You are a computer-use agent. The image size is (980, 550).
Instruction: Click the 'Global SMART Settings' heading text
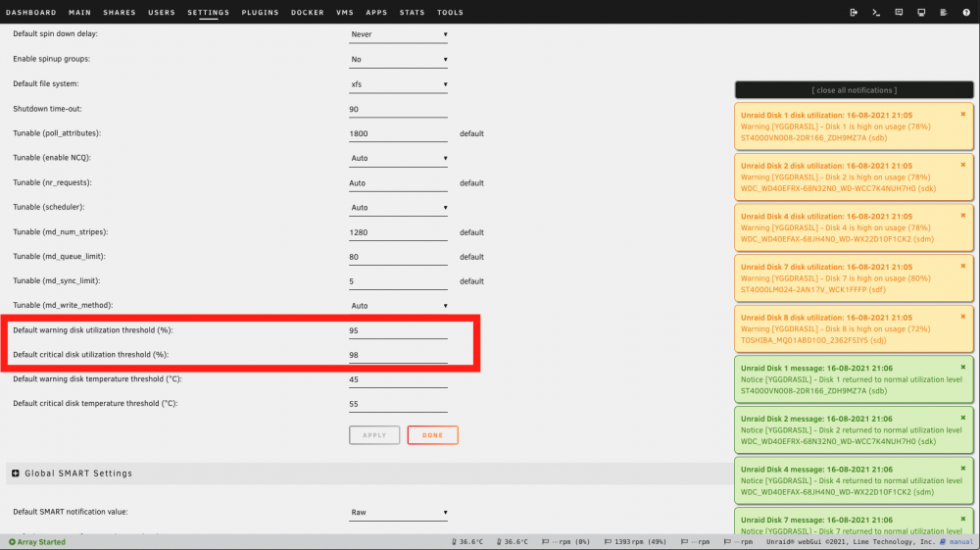coord(78,474)
